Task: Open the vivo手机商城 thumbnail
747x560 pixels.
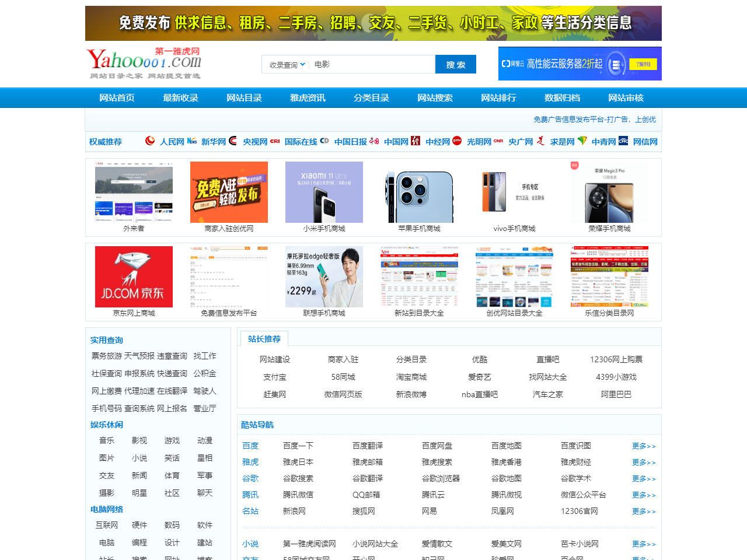Action: coord(514,192)
